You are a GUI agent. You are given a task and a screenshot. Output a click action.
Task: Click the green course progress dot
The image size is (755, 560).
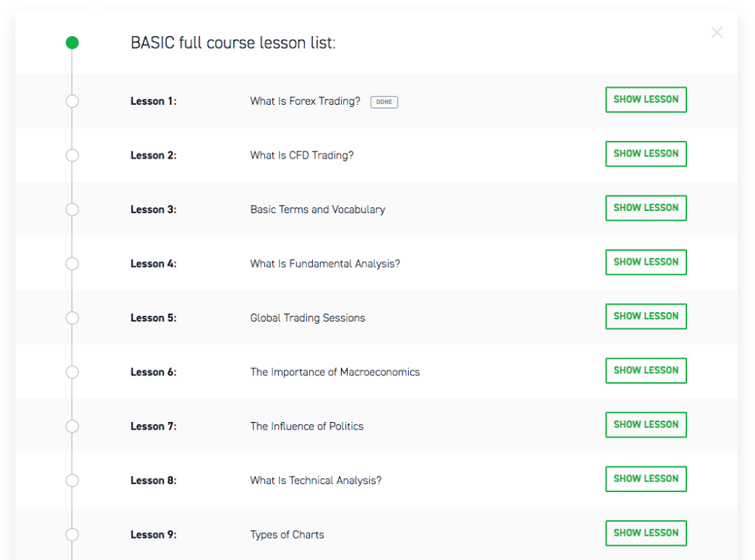click(x=72, y=43)
